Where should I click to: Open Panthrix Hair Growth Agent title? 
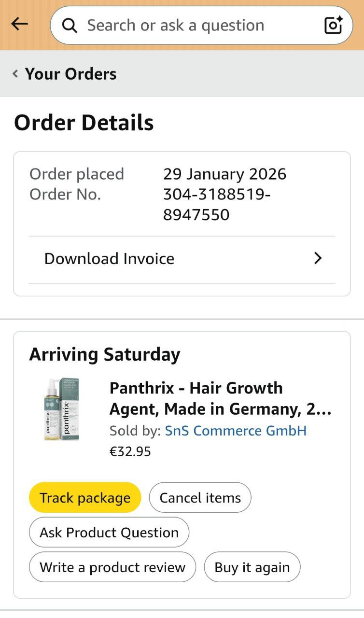click(x=220, y=398)
